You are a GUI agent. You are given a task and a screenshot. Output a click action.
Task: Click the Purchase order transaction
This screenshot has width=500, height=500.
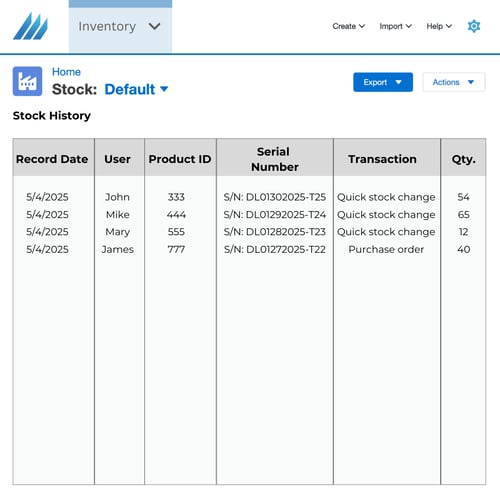[x=386, y=249]
